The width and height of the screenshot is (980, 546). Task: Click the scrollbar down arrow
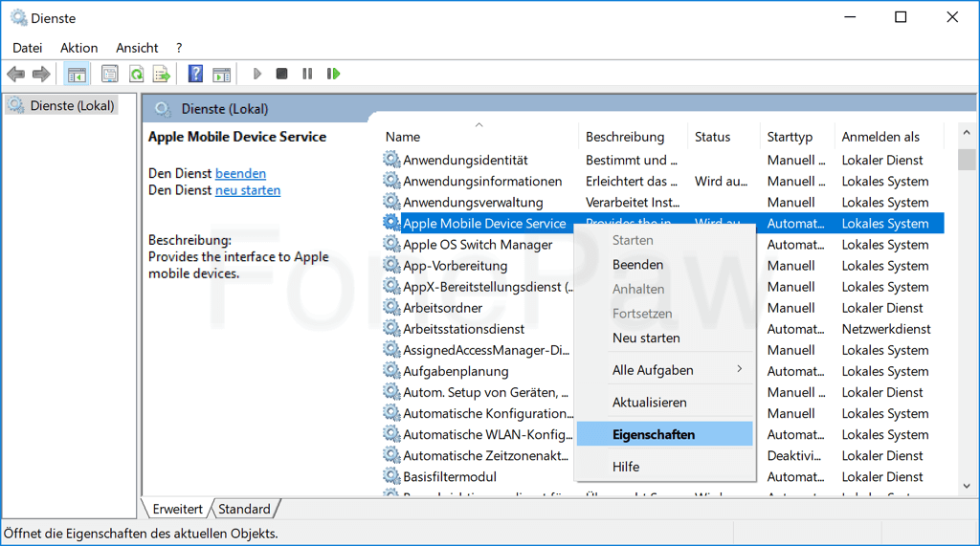pyautogui.click(x=967, y=486)
